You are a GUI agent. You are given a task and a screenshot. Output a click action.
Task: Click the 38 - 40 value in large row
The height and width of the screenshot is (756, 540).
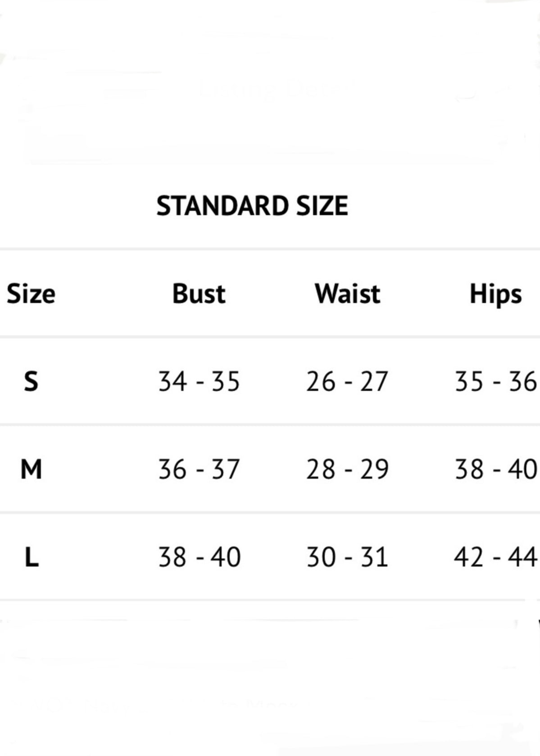pos(199,557)
